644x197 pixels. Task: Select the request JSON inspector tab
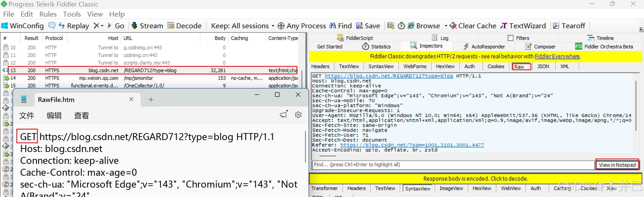(543, 66)
